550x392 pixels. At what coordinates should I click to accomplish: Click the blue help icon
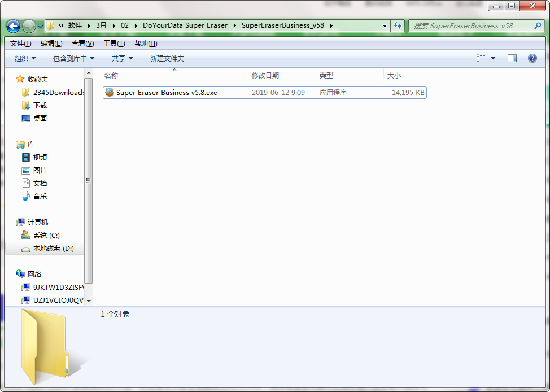coord(532,58)
